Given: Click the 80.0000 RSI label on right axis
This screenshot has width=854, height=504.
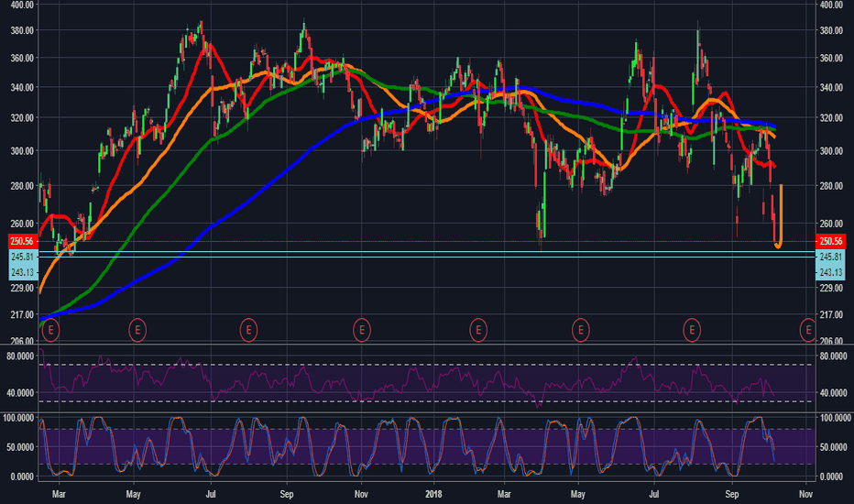Looking at the screenshot, I should [x=833, y=356].
